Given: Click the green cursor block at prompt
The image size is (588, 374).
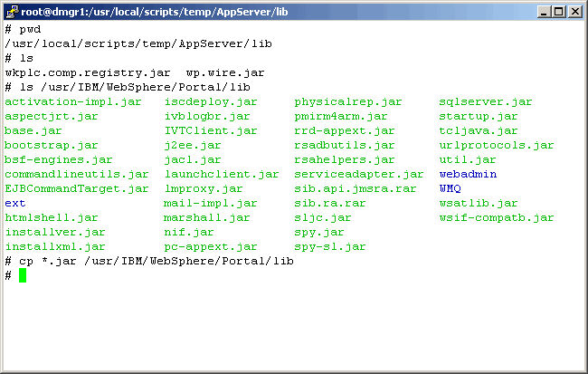Looking at the screenshot, I should click(x=23, y=275).
